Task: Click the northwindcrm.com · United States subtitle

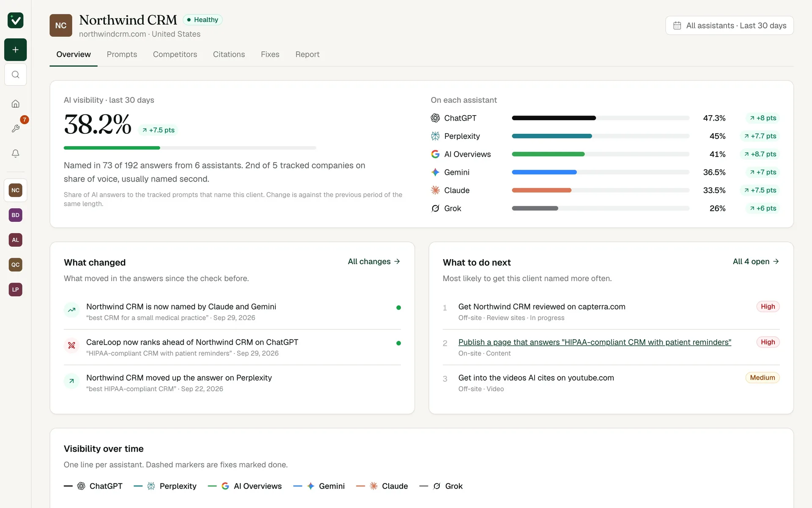Action: point(140,34)
